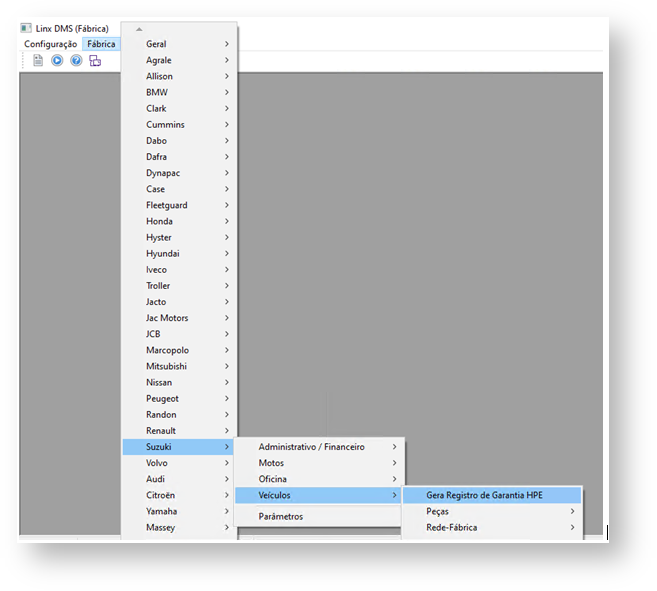Open help via the question mark icon
Viewport: 657px width, 591px height.
tap(76, 61)
